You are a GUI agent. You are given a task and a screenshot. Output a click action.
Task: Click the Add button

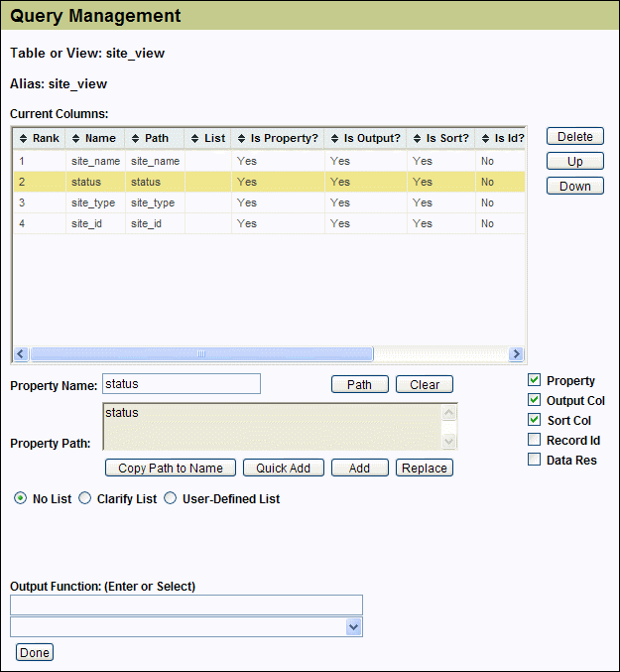point(360,468)
